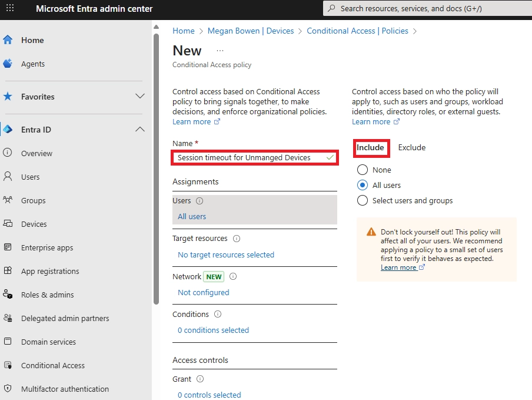532x400 pixels.
Task: Open Conditional Access | Policies breadcrumb
Action: [357, 31]
